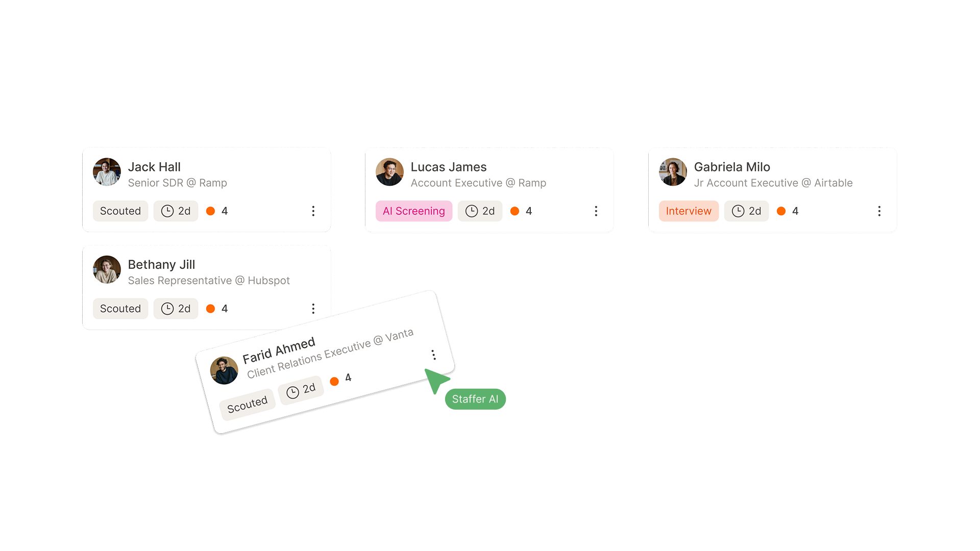Viewport: 980px width, 551px height.
Task: Open the Gabriela Milo candidate name
Action: click(732, 167)
